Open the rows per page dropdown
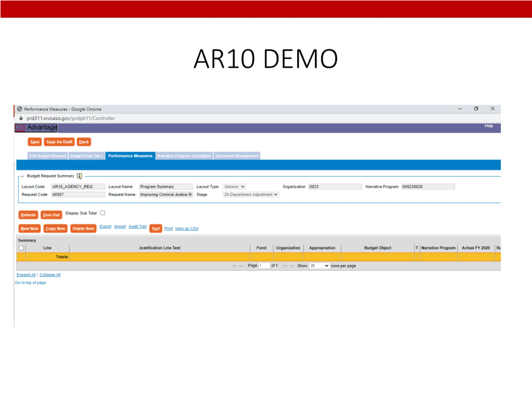The width and height of the screenshot is (532, 399). pyautogui.click(x=319, y=266)
